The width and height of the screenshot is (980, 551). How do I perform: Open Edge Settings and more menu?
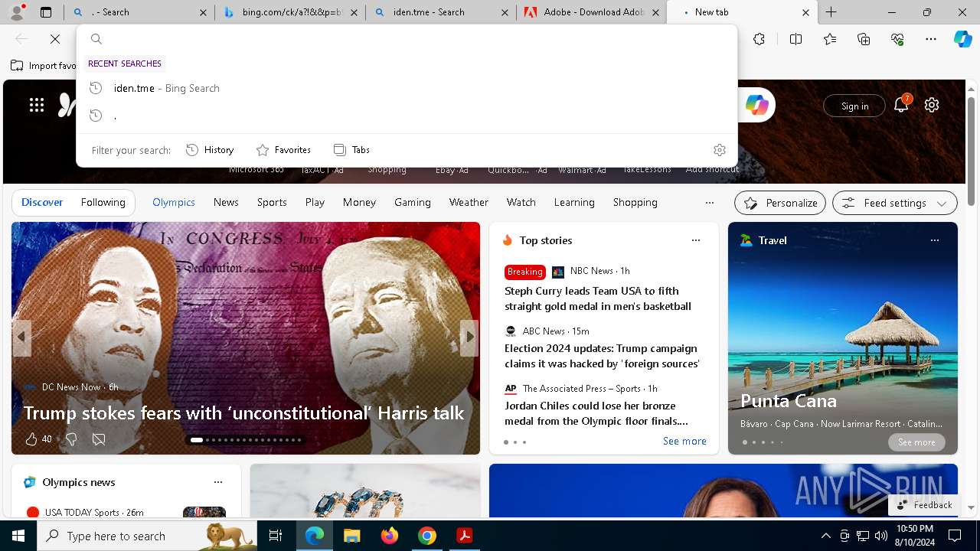tap(931, 39)
